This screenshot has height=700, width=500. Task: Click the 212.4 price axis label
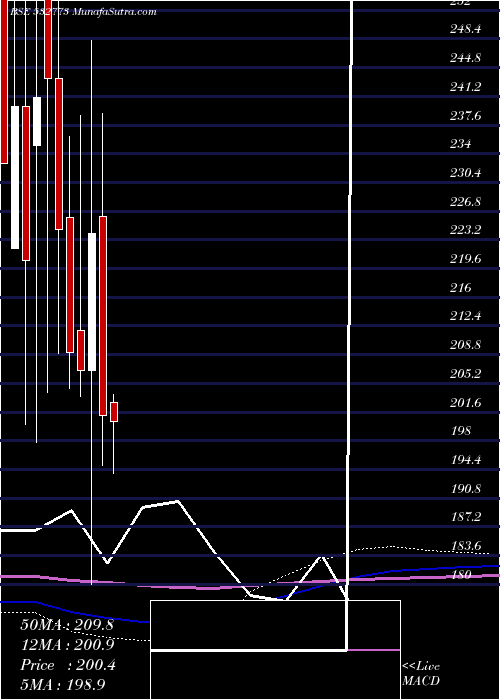tap(465, 317)
